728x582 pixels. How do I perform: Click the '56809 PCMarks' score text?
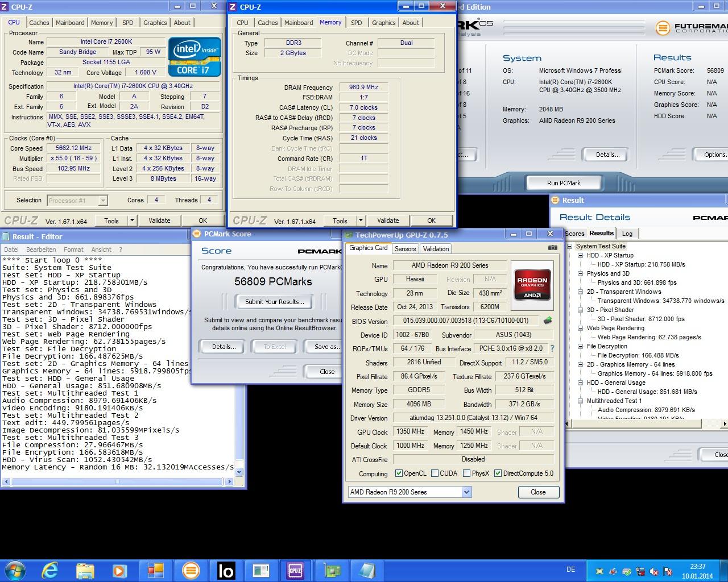(273, 281)
